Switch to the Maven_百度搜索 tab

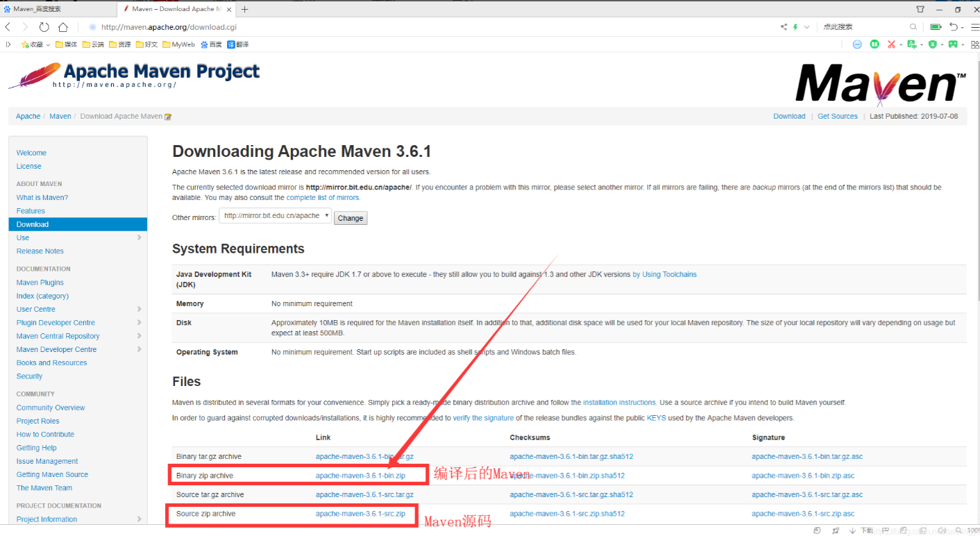[x=58, y=9]
